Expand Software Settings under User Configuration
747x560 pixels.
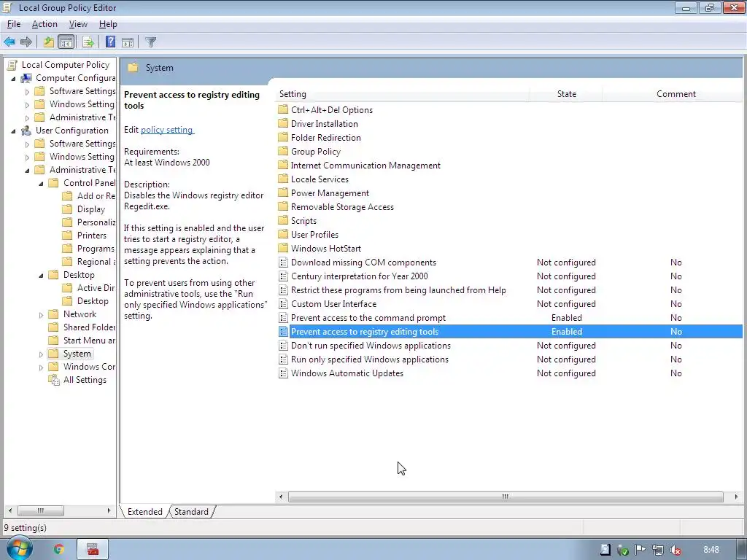pyautogui.click(x=27, y=144)
